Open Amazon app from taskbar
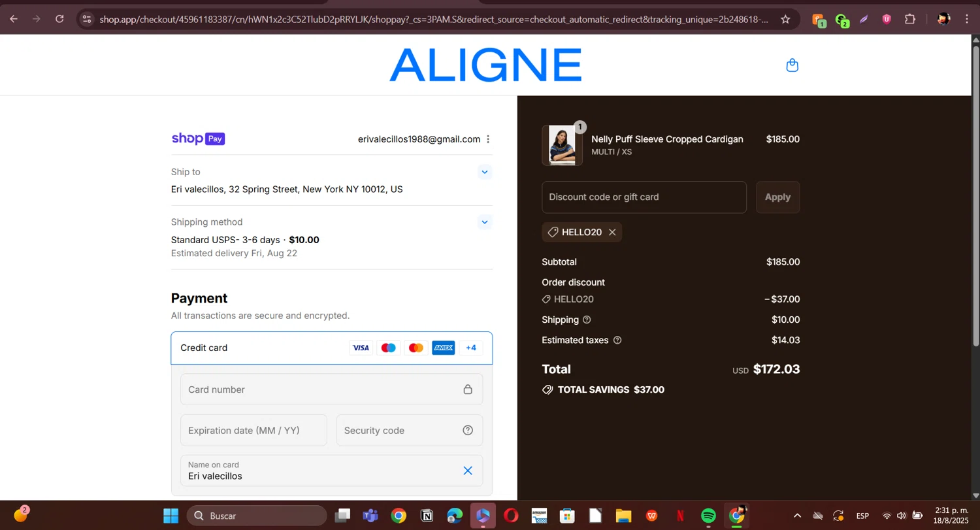The image size is (980, 530). 539,516
